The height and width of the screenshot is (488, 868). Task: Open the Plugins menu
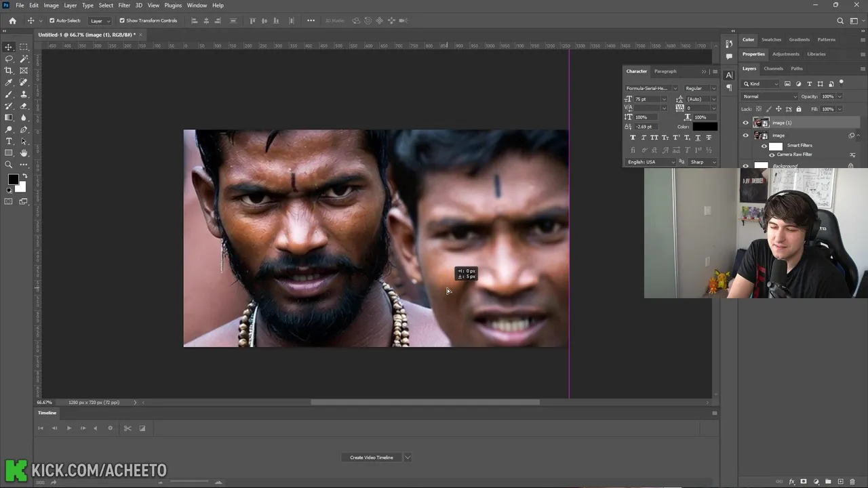[173, 5]
